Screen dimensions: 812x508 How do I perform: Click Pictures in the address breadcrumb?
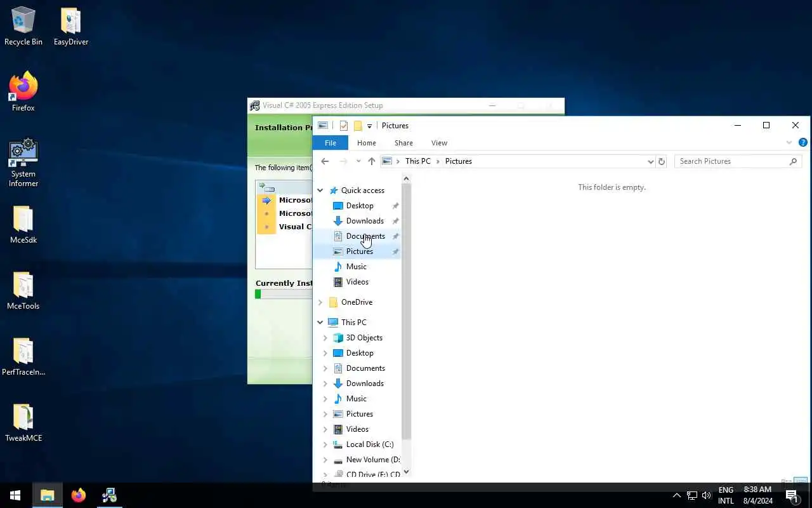(x=458, y=161)
